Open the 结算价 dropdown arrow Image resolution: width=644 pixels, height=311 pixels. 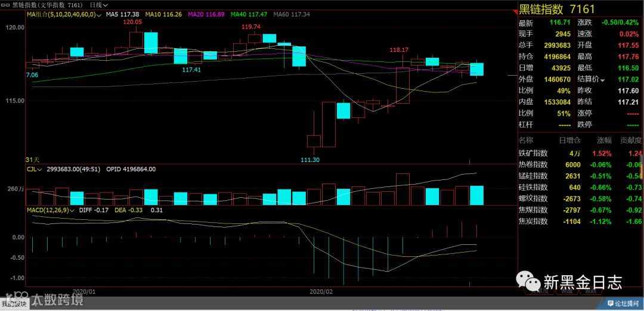coord(602,80)
